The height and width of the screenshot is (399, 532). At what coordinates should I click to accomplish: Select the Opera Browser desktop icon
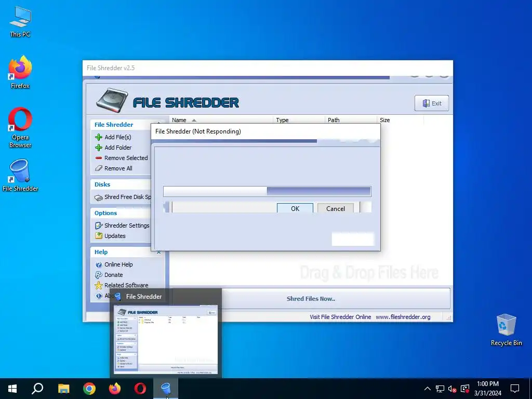click(x=20, y=128)
